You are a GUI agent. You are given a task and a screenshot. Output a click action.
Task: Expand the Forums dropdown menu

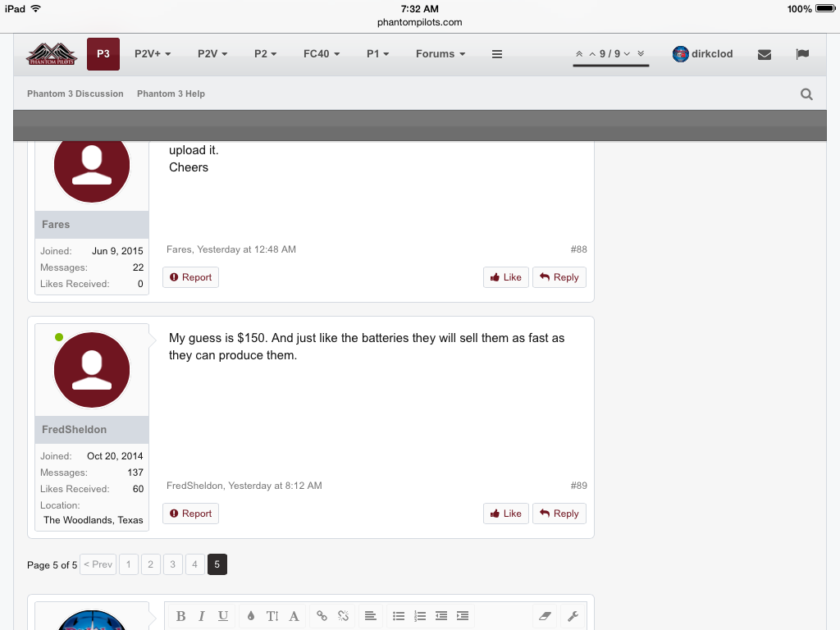click(441, 54)
